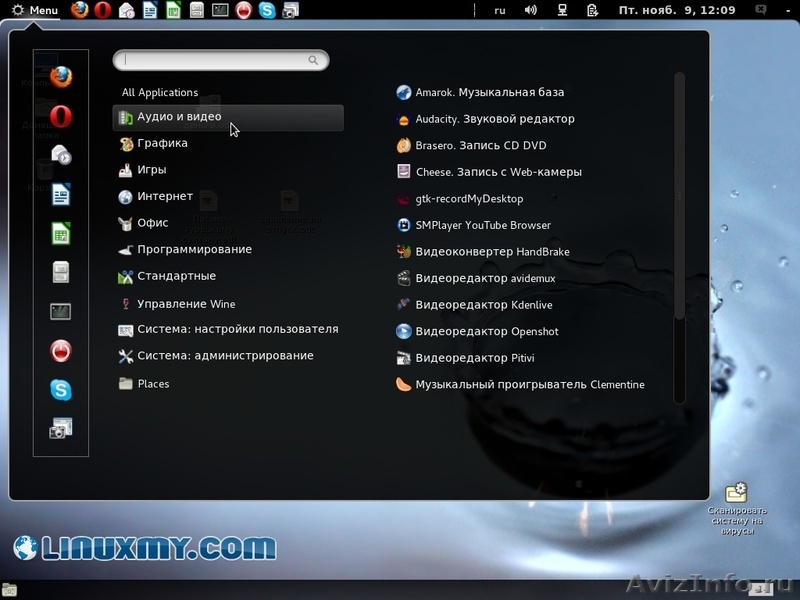Open the screenshot camera icon in favorites sidebar
Image resolution: width=800 pixels, height=600 pixels.
(x=61, y=429)
